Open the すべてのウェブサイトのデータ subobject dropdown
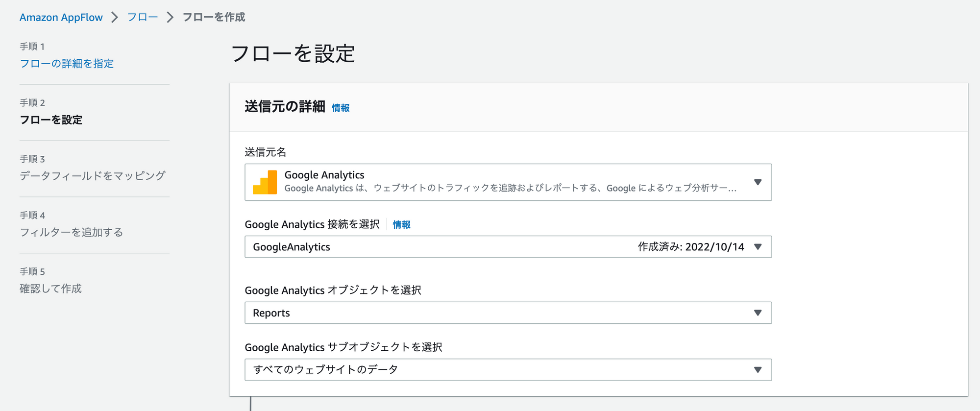Screen dimensions: 980x411 pyautogui.click(x=508, y=370)
